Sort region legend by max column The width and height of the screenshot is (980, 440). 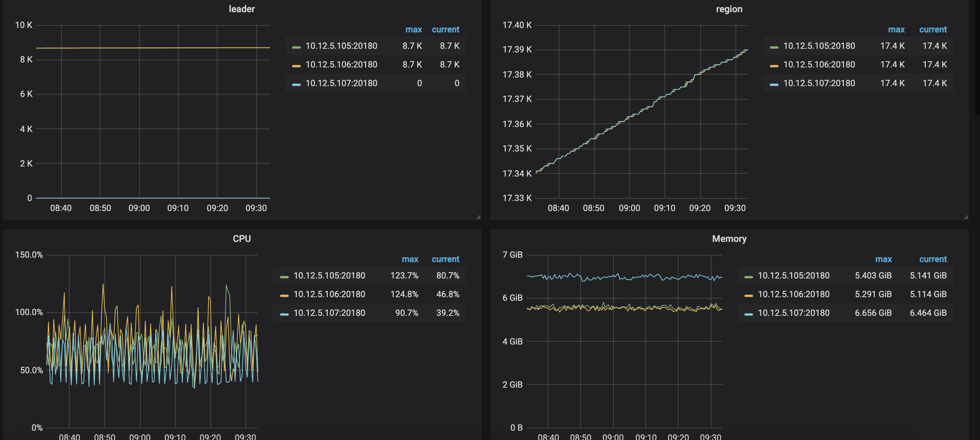[896, 30]
